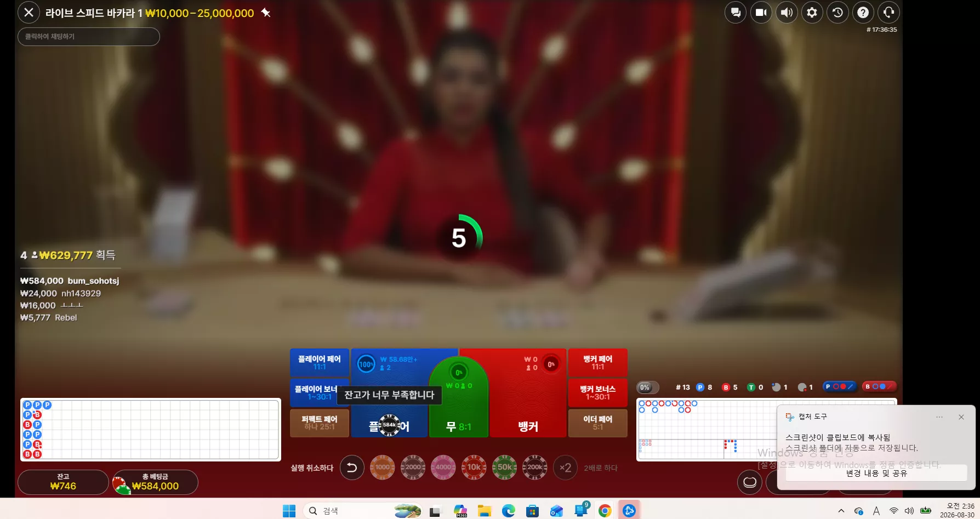Bet on Perfect Pair 25:1
This screenshot has width=980, height=519.
coord(320,423)
